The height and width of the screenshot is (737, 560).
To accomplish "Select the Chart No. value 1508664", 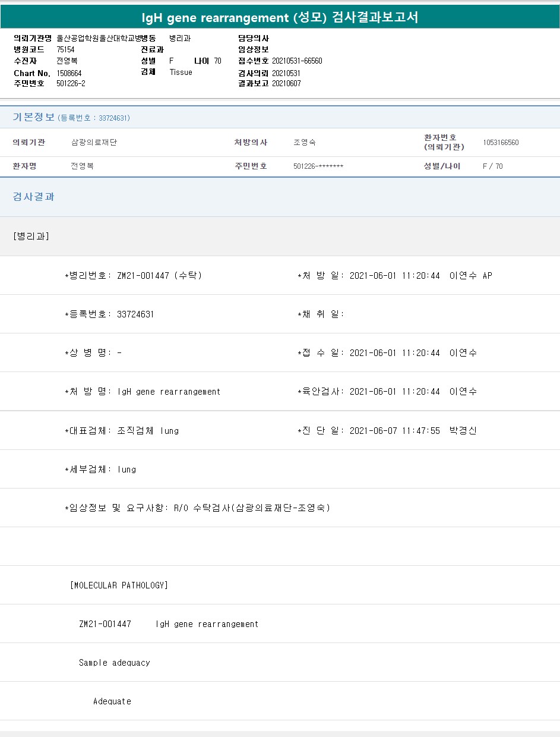I will tap(69, 73).
